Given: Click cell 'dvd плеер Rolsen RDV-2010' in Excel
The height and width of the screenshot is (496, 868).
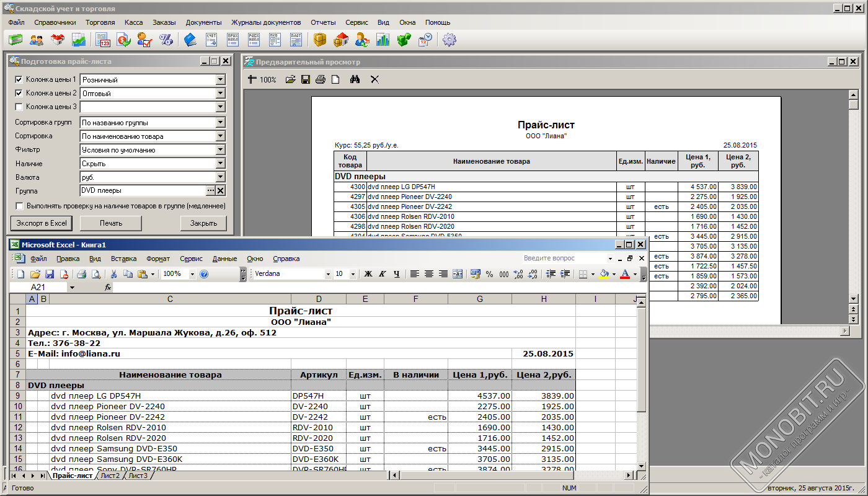Looking at the screenshot, I should [170, 427].
